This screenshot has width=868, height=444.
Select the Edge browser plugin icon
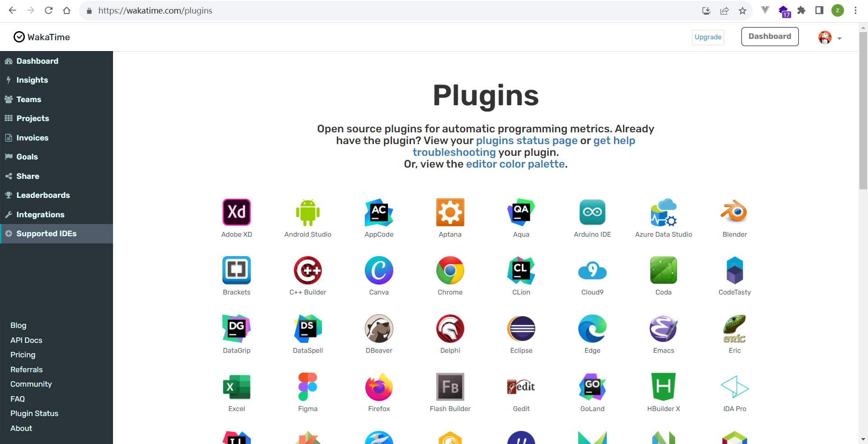click(592, 328)
